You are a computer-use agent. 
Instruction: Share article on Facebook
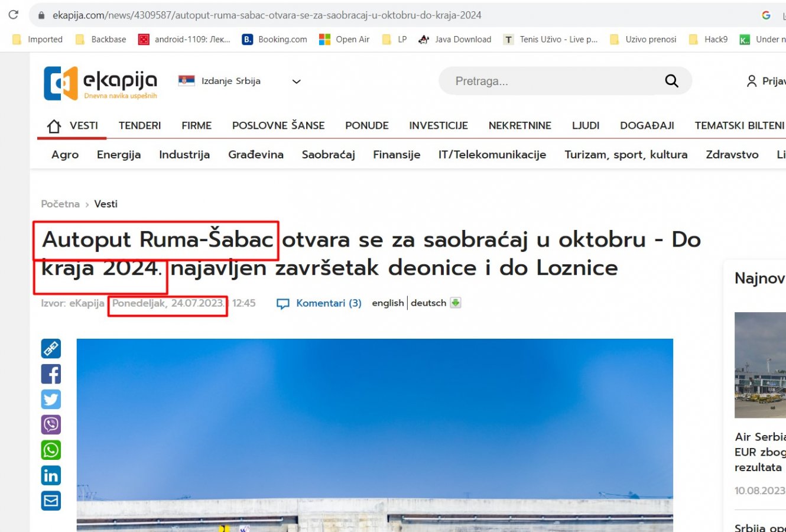(x=51, y=374)
